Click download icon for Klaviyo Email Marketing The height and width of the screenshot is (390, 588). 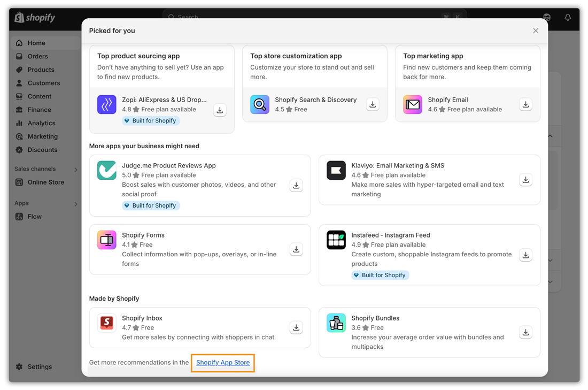tap(526, 180)
